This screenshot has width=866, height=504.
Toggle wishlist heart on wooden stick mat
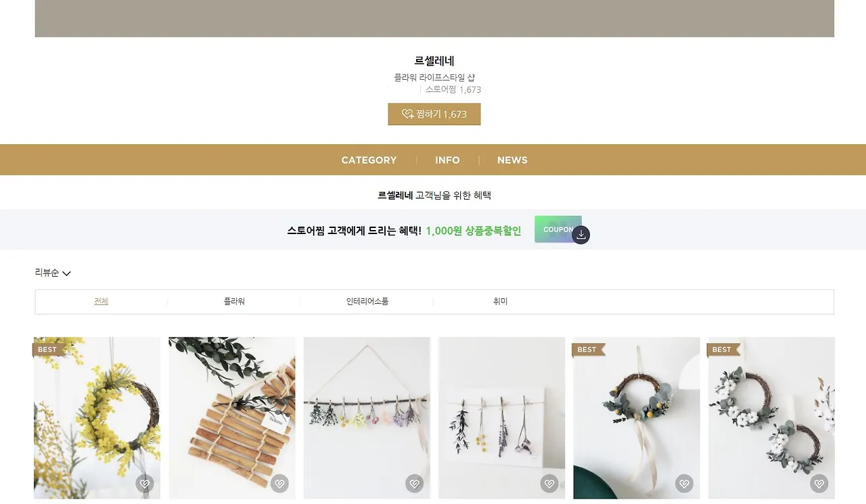(x=279, y=484)
